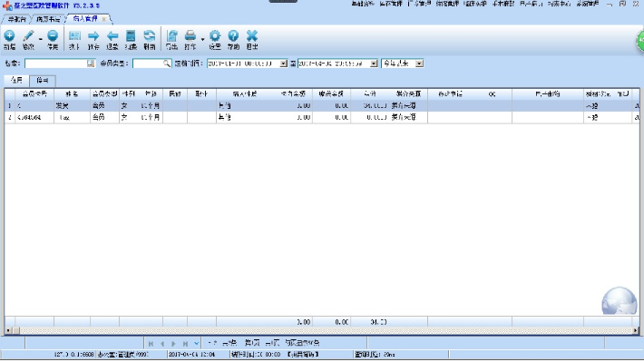Go to previous page with the pager arrow
This screenshot has height=362, width=644.
tap(162, 344)
